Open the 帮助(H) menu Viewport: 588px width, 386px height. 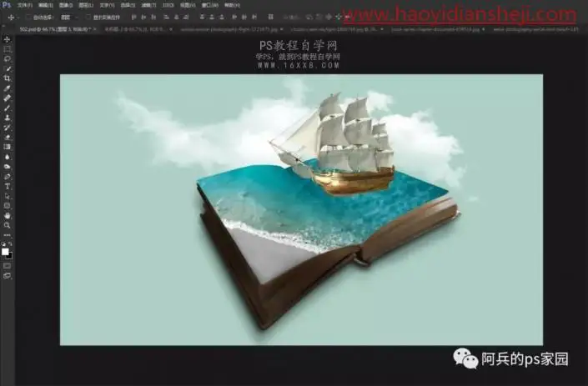point(232,5)
